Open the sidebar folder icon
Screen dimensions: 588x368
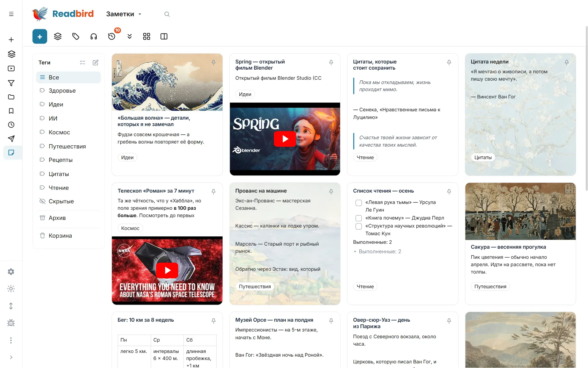click(11, 97)
